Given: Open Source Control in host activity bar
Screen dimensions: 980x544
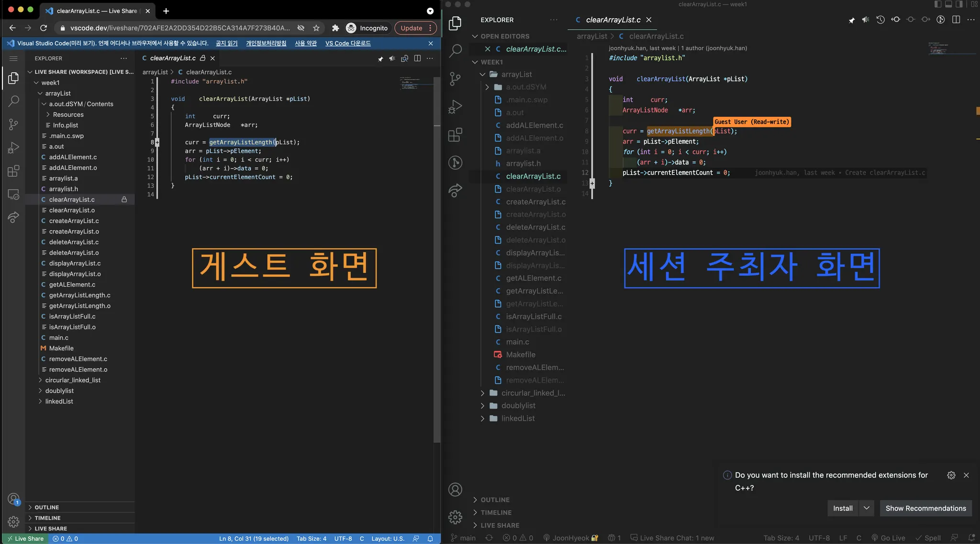Looking at the screenshot, I should (x=455, y=78).
